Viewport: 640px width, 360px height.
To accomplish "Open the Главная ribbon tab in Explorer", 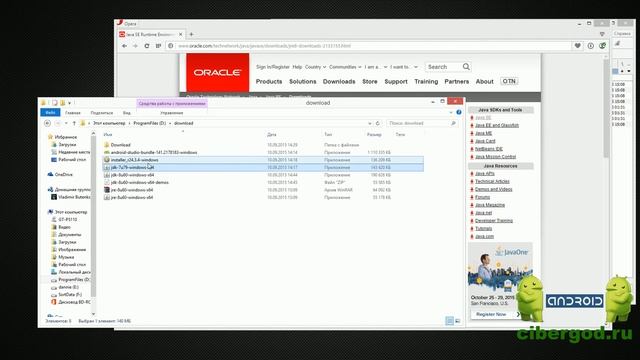I will point(73,113).
